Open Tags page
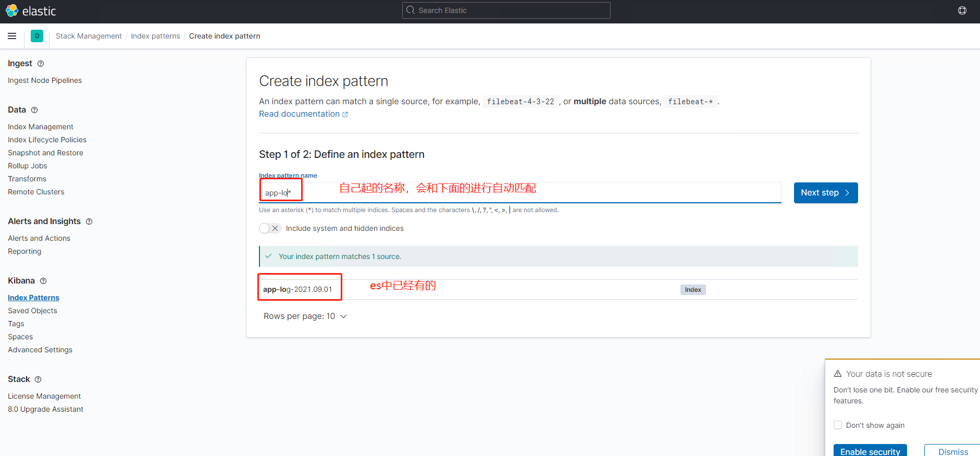 tap(16, 324)
